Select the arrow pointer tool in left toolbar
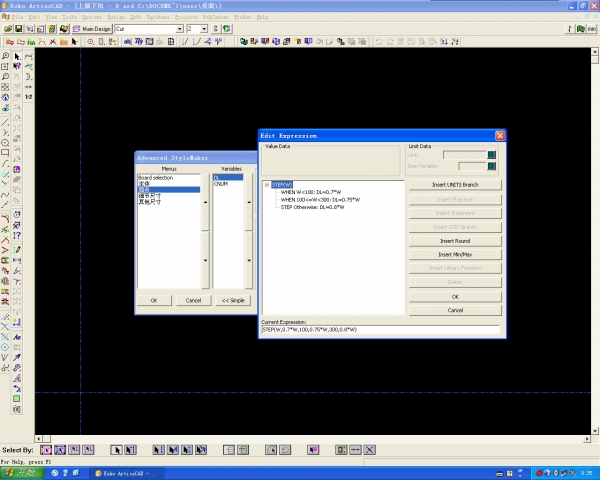The image size is (600, 480). point(17,56)
